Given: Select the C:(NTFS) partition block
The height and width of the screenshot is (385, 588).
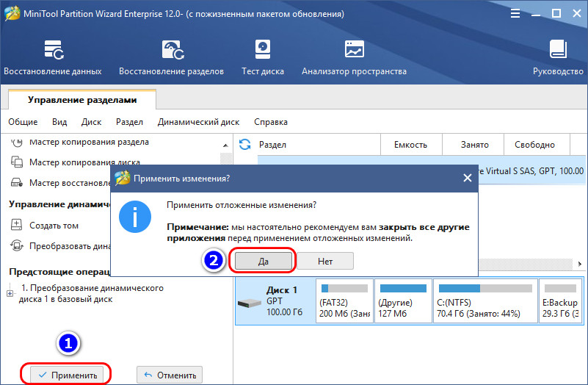Looking at the screenshot, I should pyautogui.click(x=485, y=301).
